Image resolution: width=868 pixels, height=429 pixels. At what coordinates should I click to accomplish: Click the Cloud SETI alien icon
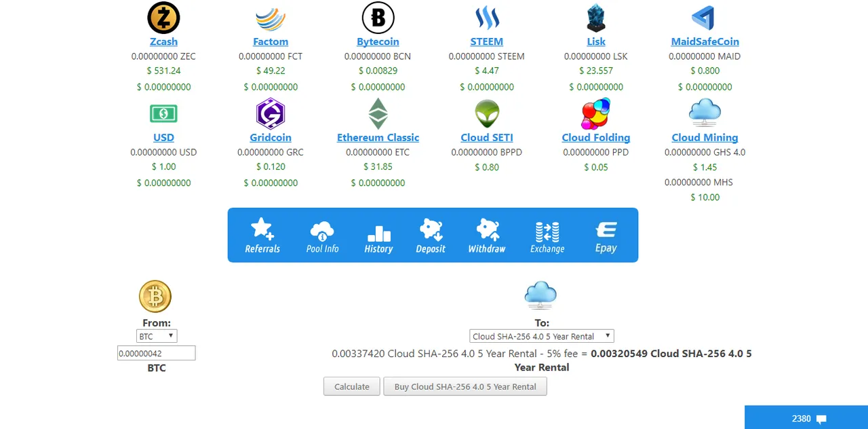point(487,113)
